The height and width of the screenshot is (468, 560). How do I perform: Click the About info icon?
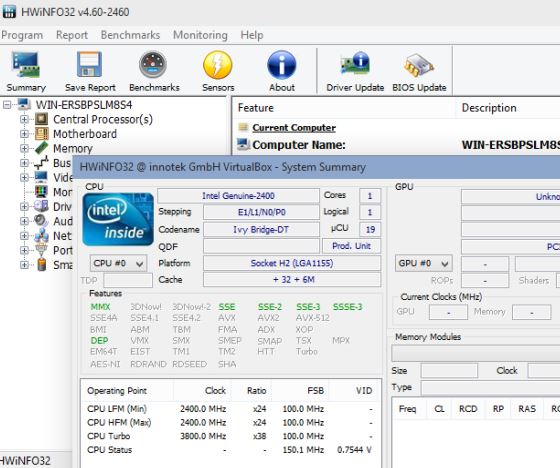(x=281, y=65)
